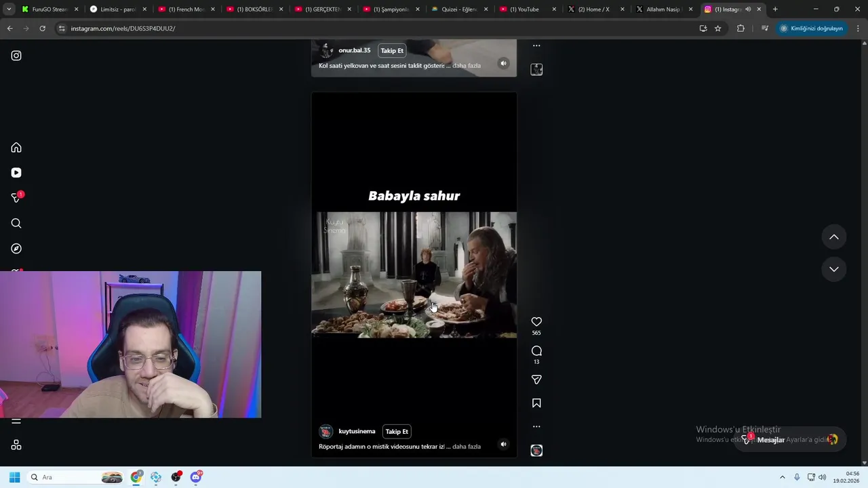Open the Chrome three-dot menu
This screenshot has width=868, height=488.
coord(859,28)
